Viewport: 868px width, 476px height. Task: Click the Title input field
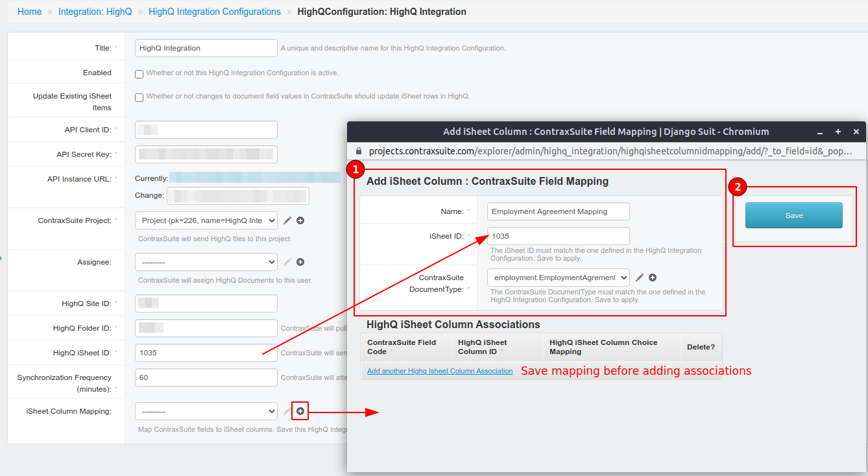(x=206, y=48)
